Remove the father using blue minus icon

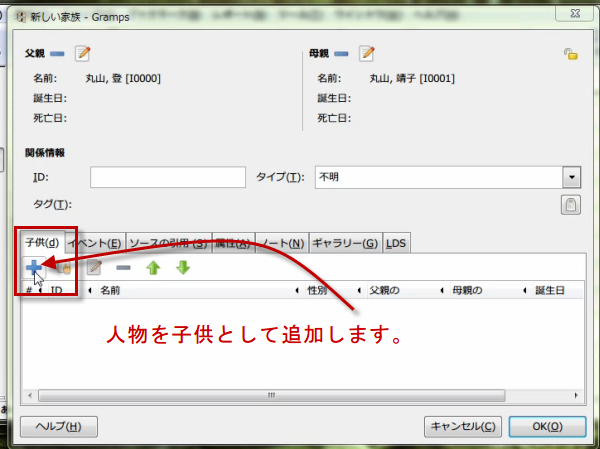(56, 54)
